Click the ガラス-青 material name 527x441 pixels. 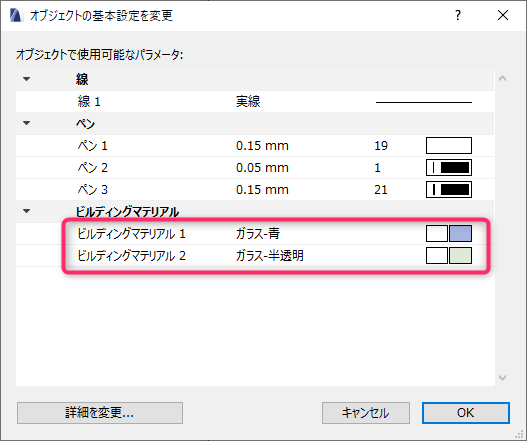[x=258, y=234]
